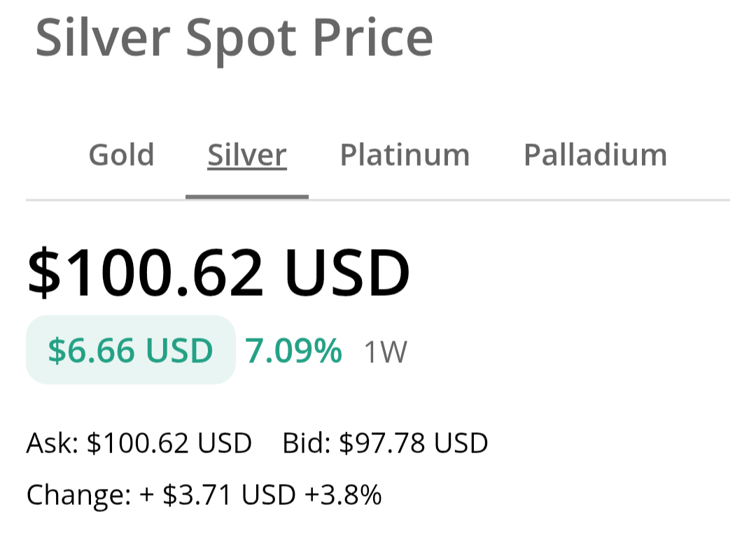Screen dimensions: 756x542
Task: Click the 7.09% weekly change percentage
Action: [293, 350]
